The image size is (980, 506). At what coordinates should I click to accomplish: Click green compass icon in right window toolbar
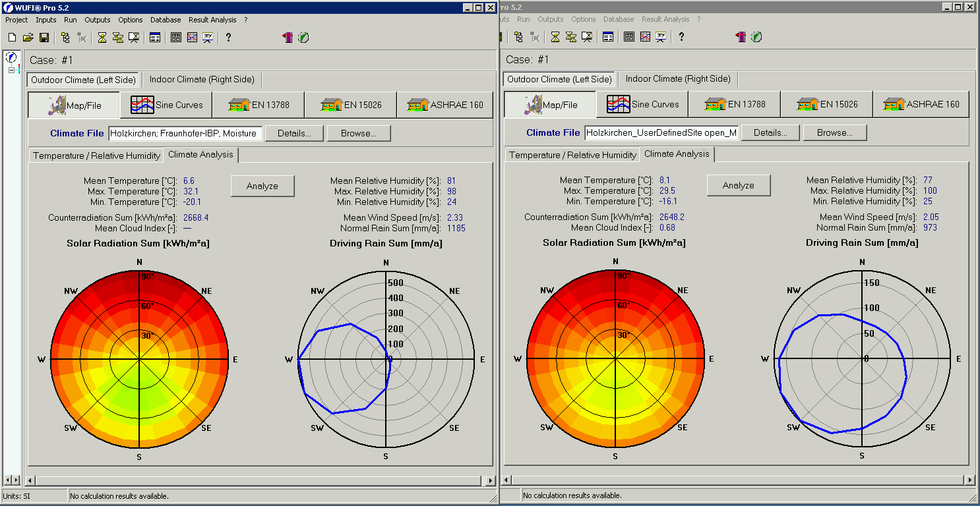[x=756, y=38]
